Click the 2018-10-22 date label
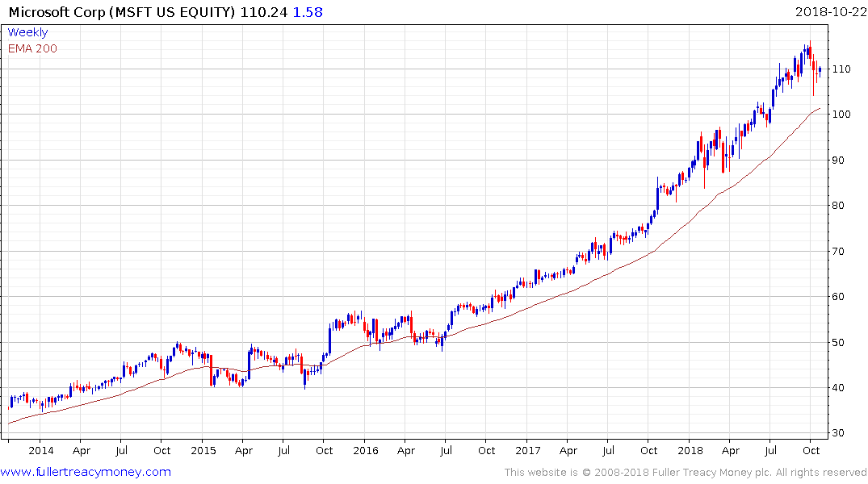 830,12
